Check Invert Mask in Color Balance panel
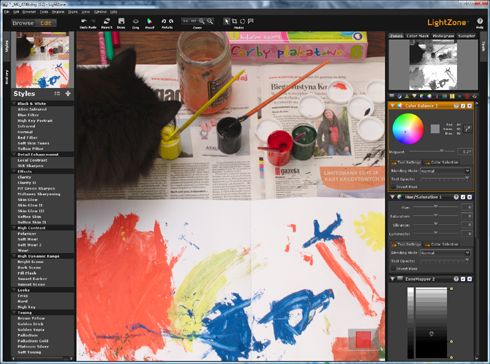490x364 pixels. point(394,187)
